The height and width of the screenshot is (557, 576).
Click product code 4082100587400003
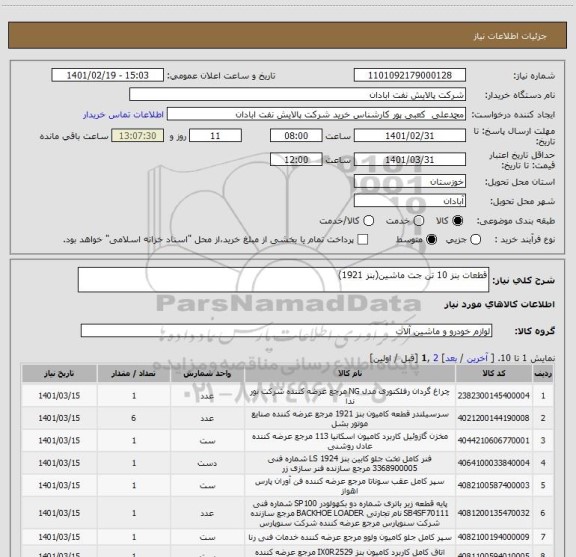click(x=494, y=485)
